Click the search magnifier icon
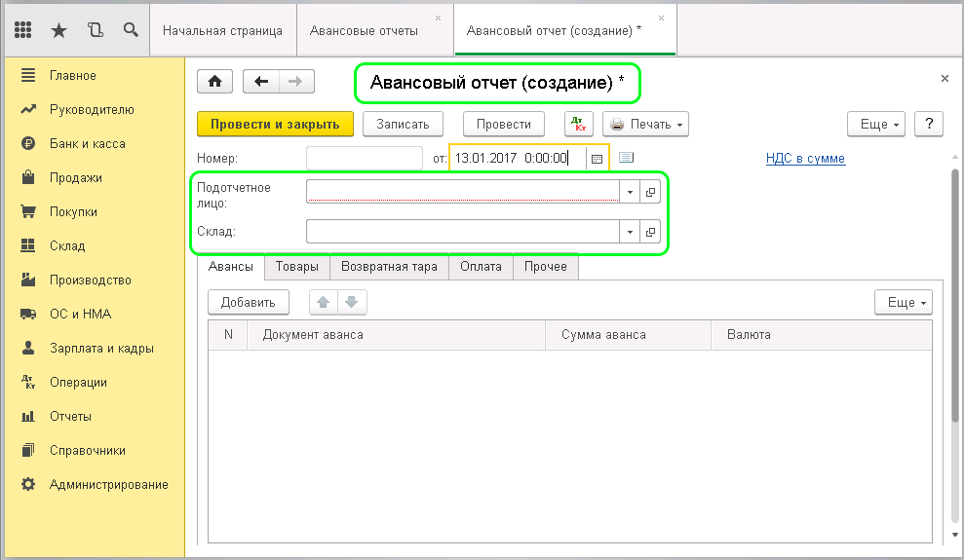Viewport: 964px width, 560px height. (x=131, y=30)
